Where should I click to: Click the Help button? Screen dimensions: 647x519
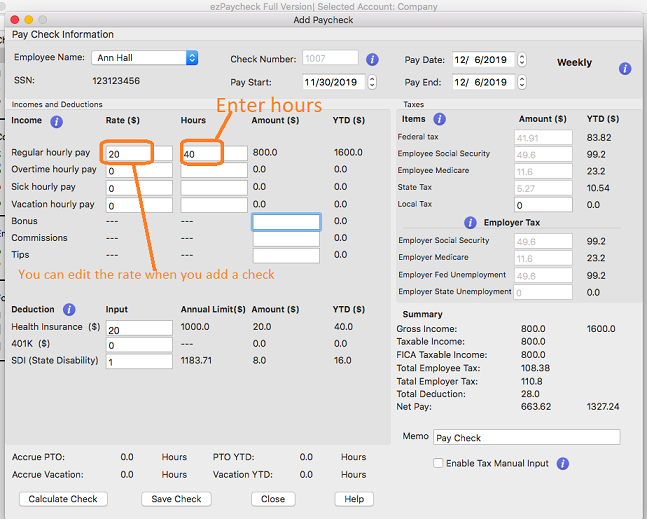click(x=354, y=499)
